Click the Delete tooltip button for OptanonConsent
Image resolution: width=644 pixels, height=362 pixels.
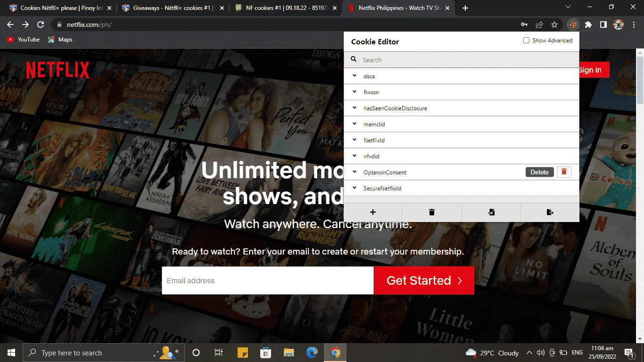pos(539,172)
